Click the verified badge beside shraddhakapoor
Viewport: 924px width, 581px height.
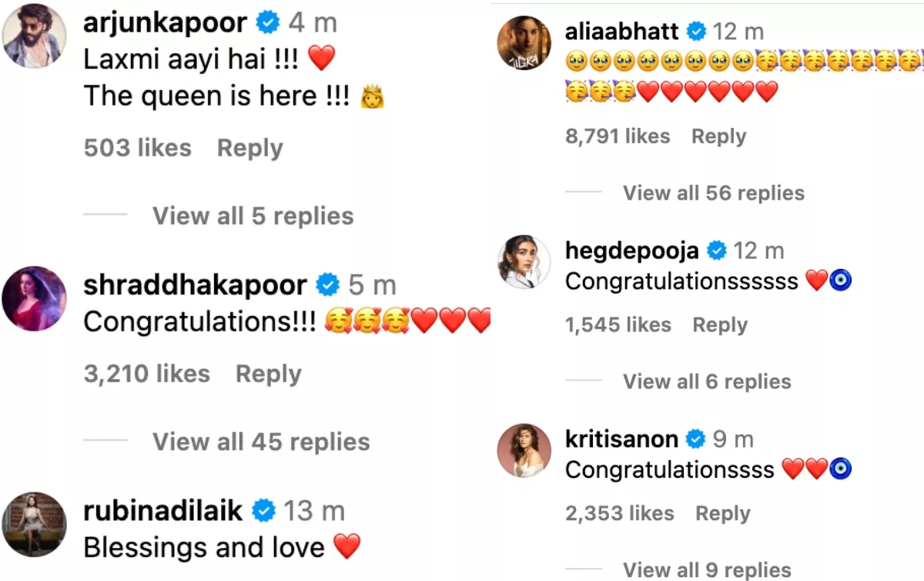(x=328, y=285)
